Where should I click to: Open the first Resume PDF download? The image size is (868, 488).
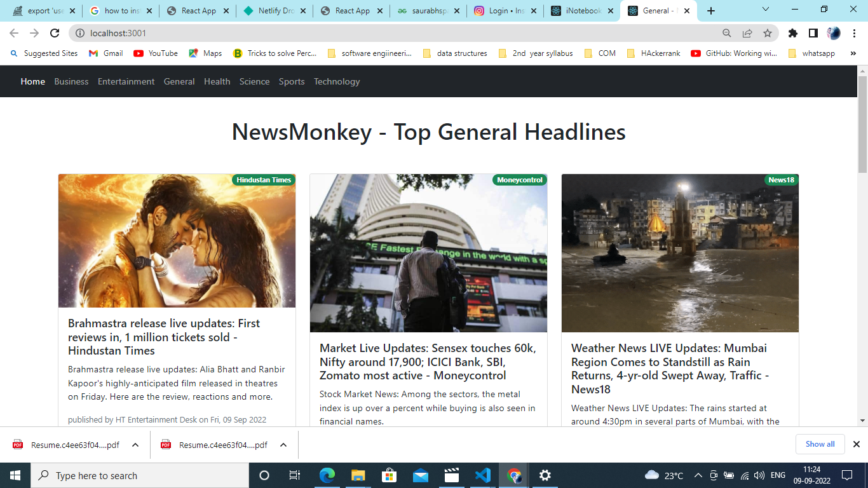[67, 445]
